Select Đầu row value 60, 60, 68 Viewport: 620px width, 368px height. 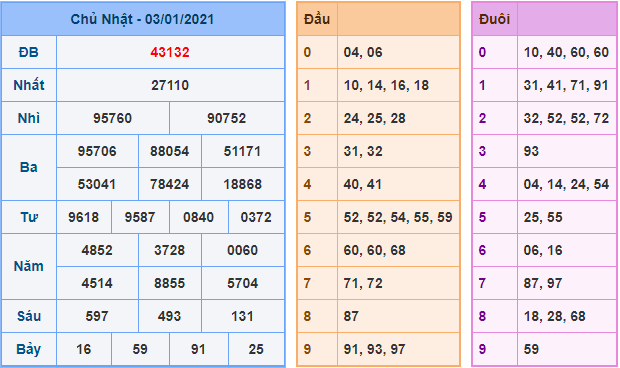374,250
